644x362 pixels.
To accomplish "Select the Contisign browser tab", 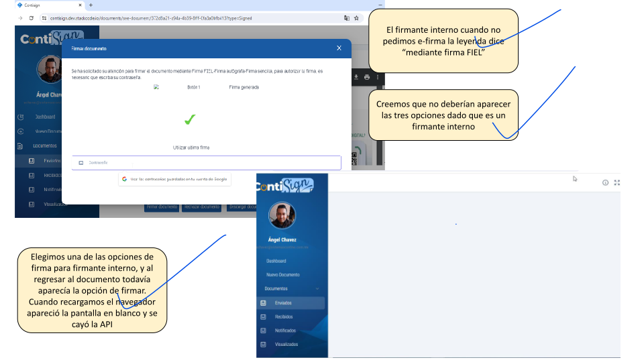I will coord(40,5).
